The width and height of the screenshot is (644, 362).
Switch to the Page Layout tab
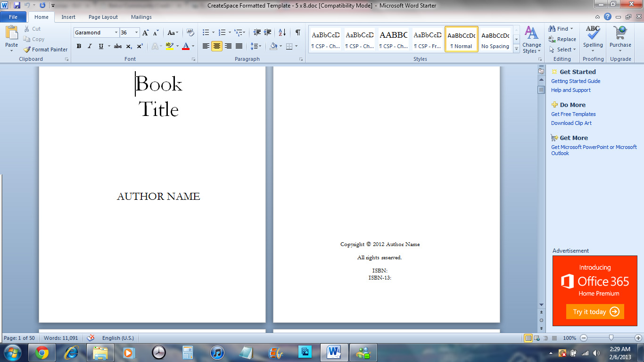pos(103,17)
